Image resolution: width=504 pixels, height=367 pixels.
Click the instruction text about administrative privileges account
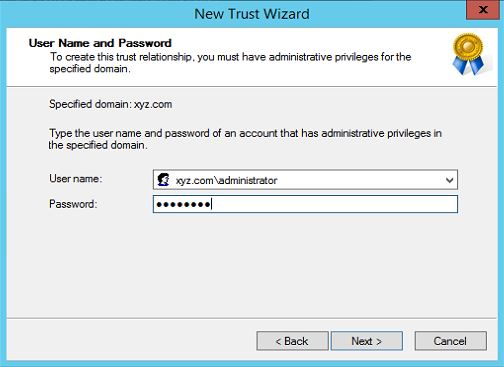point(245,139)
